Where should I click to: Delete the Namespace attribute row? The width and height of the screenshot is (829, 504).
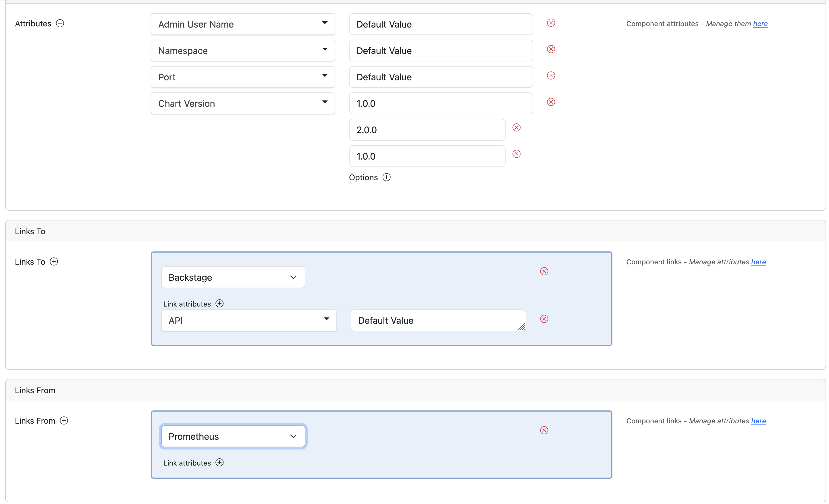(551, 49)
